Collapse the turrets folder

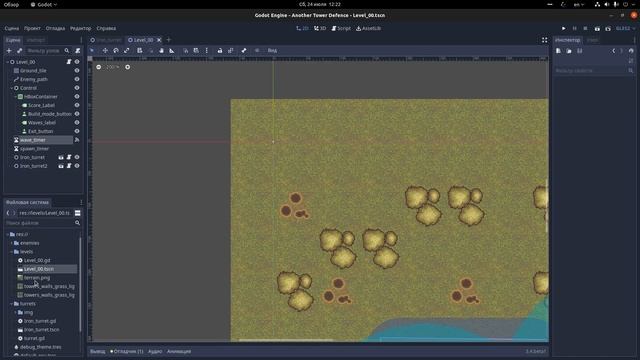(11, 304)
